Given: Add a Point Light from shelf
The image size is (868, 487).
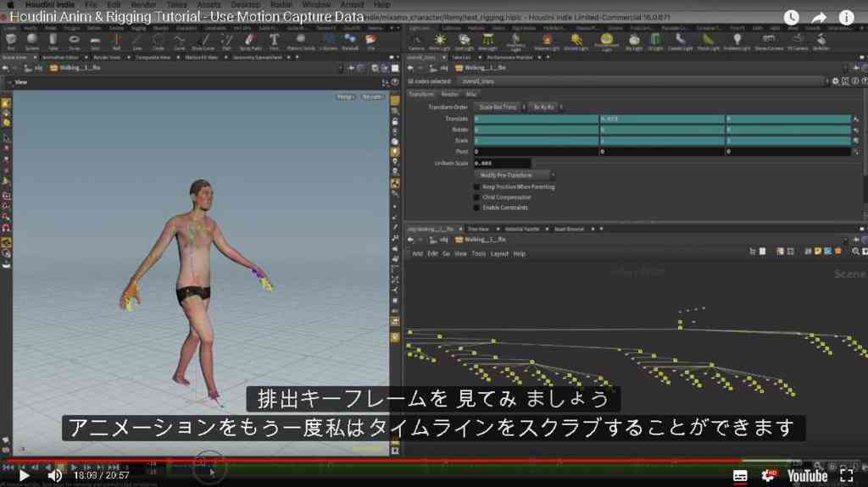Looking at the screenshot, I should 440,41.
